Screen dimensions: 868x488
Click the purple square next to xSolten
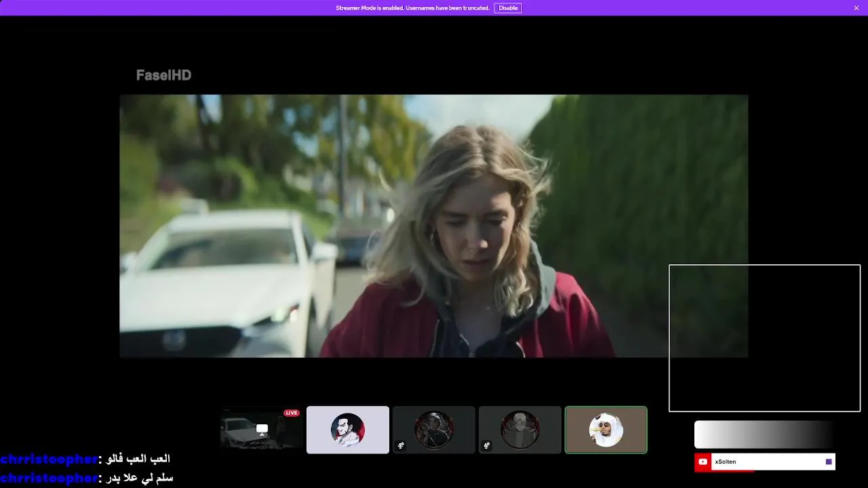point(829,462)
